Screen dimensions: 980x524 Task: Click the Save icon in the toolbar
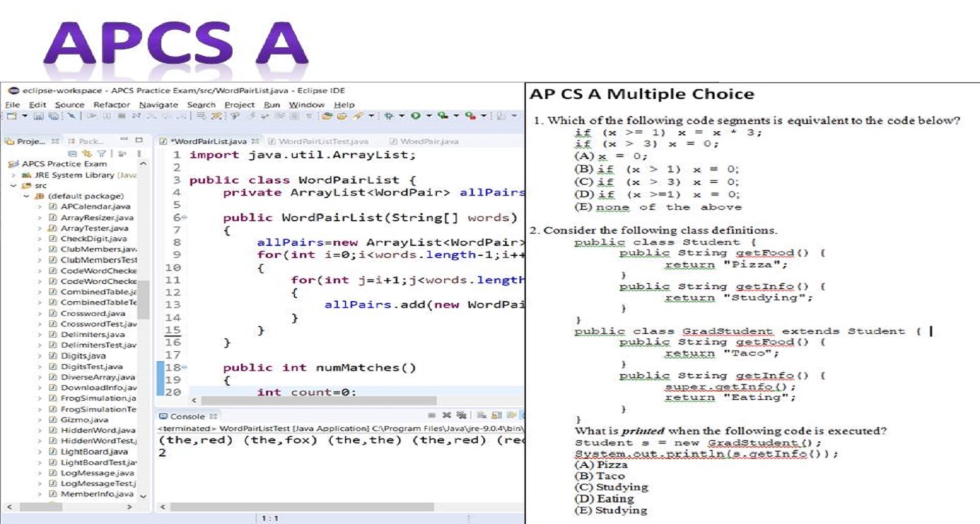(x=35, y=116)
